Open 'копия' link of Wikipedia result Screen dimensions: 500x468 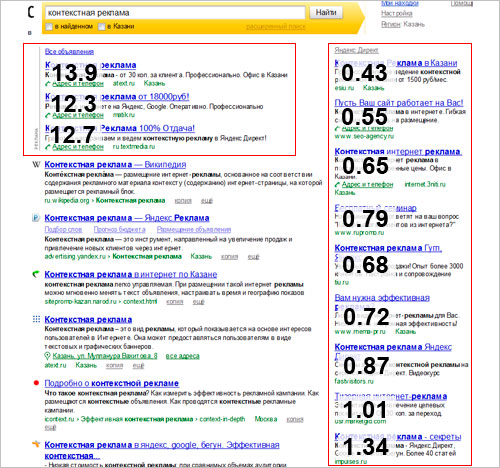coord(183,201)
